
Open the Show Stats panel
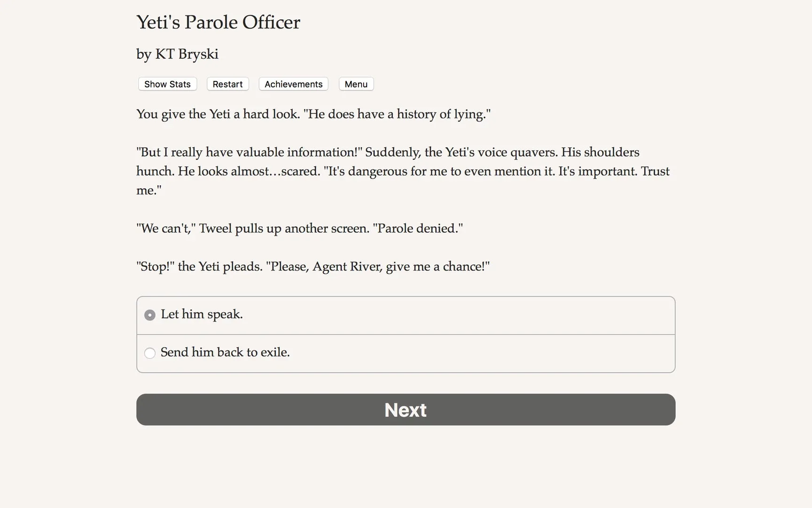pyautogui.click(x=167, y=84)
